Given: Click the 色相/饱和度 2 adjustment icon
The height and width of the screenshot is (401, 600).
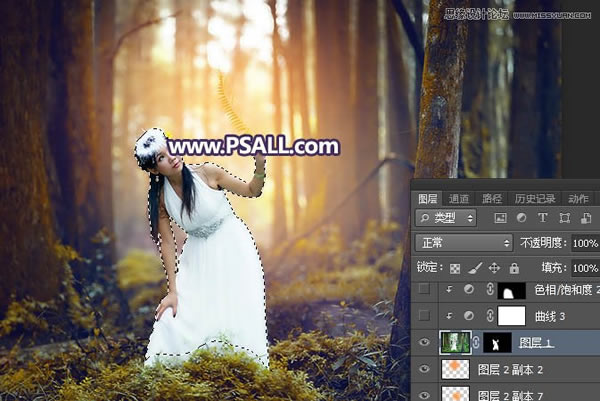Looking at the screenshot, I should [469, 289].
